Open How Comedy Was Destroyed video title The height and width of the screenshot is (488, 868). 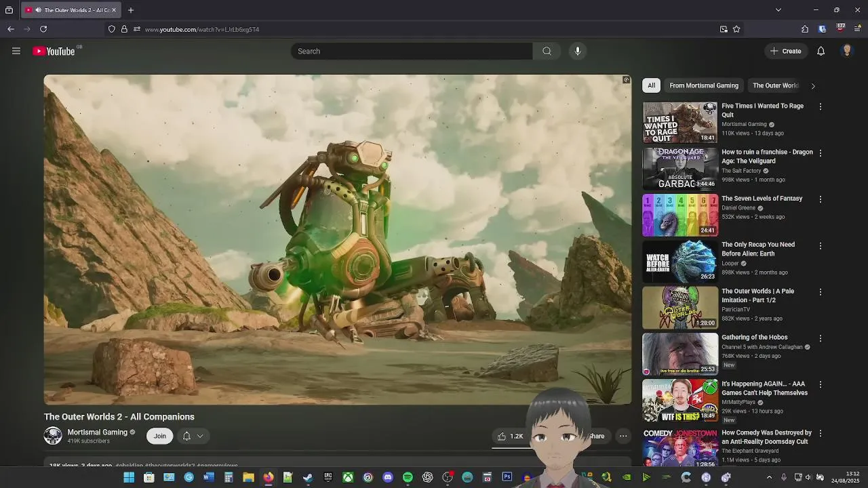click(766, 436)
